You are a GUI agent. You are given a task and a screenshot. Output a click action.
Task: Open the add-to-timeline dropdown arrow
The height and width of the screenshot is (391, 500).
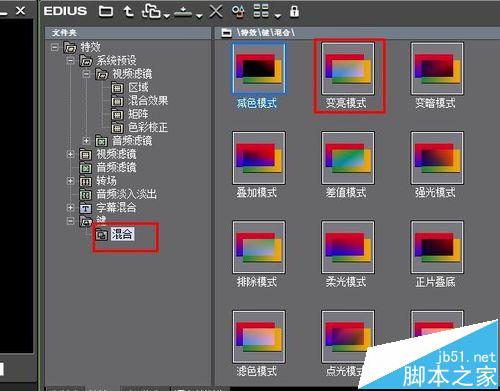tap(199, 15)
